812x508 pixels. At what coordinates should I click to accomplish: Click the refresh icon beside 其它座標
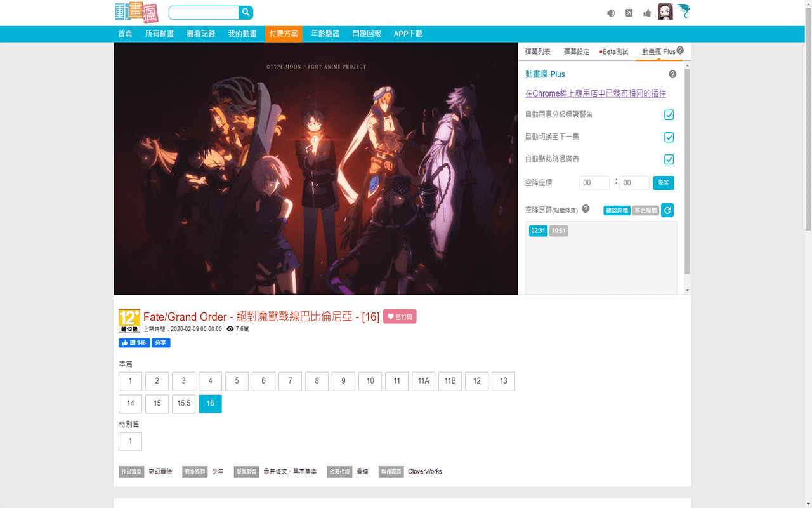pyautogui.click(x=667, y=210)
